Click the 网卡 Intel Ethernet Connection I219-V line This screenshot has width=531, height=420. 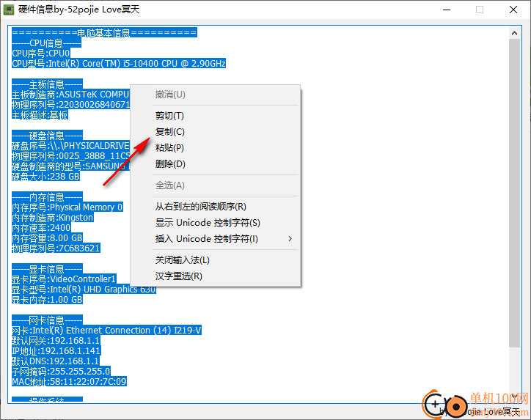106,331
